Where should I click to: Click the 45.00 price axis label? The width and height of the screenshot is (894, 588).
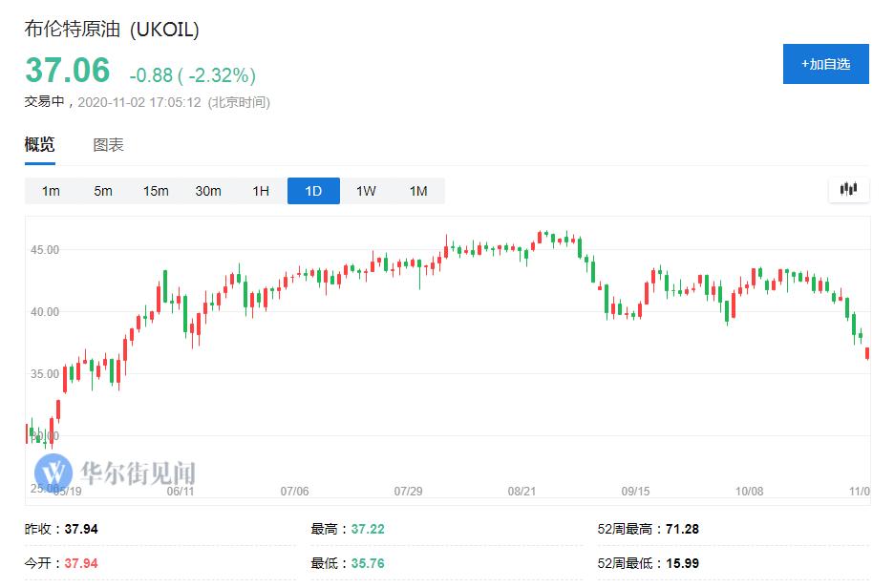click(x=45, y=250)
